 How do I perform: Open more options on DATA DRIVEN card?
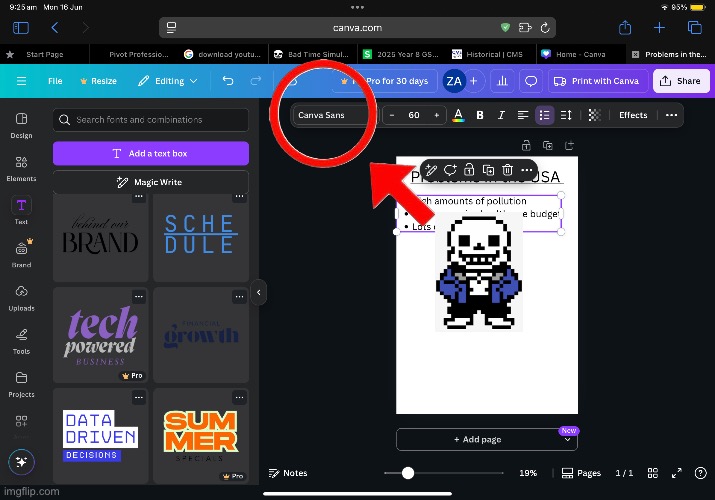click(139, 397)
